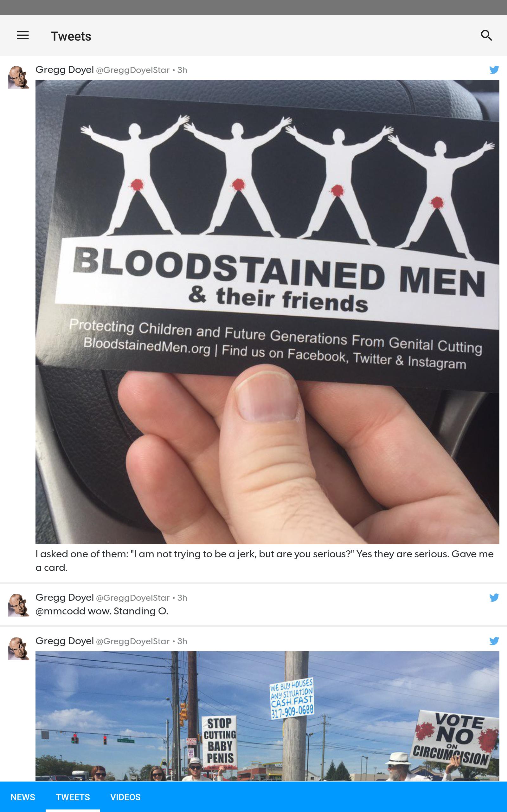Open the Bloodstained Men card photo
This screenshot has height=812, width=507.
coord(267,312)
